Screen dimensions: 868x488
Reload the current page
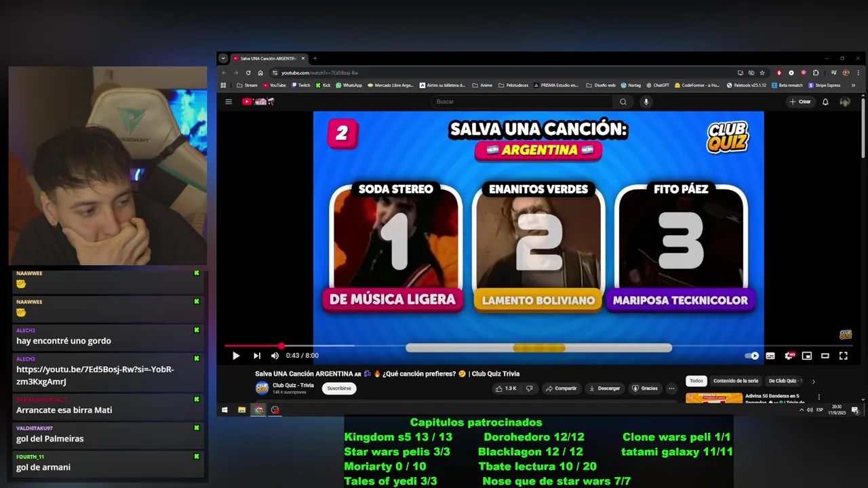(248, 73)
